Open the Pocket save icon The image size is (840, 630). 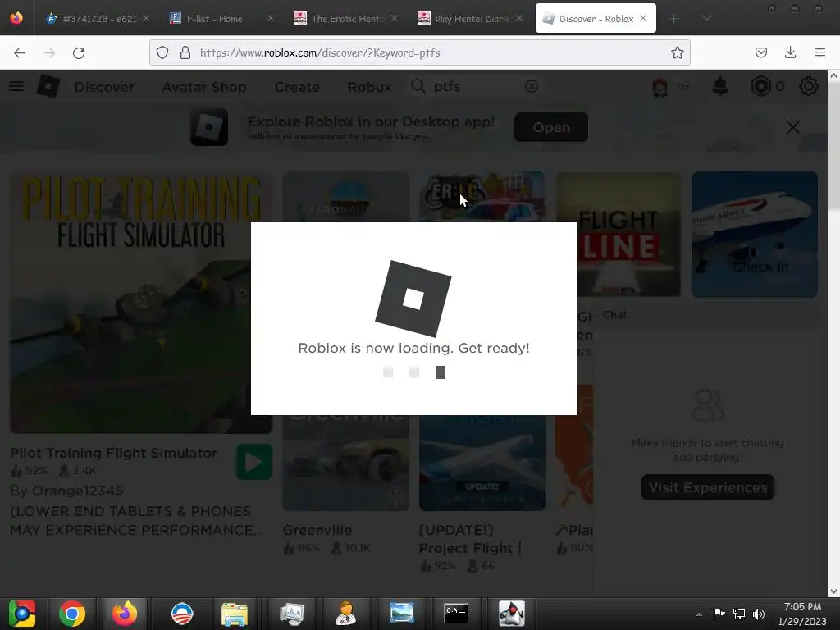tap(760, 52)
